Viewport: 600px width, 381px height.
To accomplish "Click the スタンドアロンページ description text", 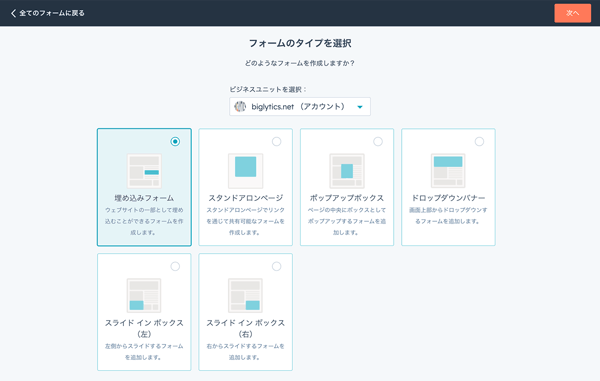I will pos(246,221).
